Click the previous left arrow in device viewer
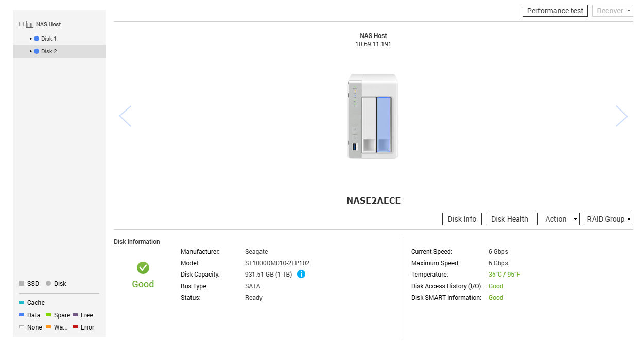 [x=125, y=116]
